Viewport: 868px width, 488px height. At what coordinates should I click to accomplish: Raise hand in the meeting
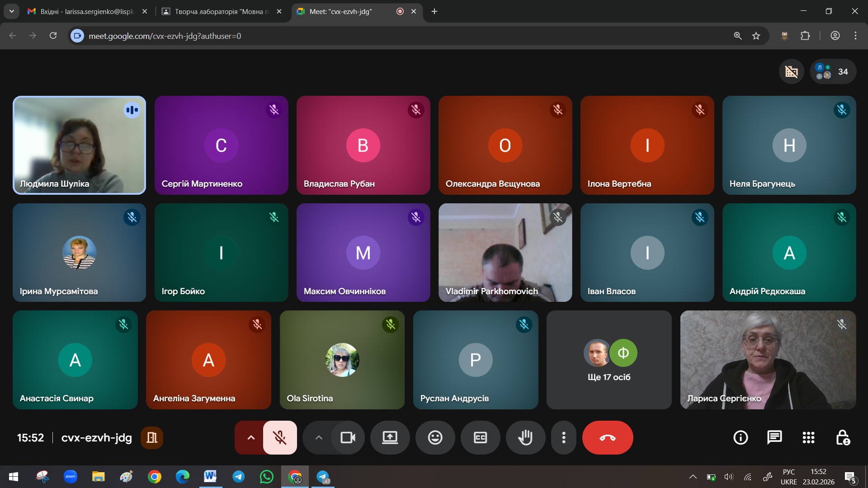tap(525, 437)
